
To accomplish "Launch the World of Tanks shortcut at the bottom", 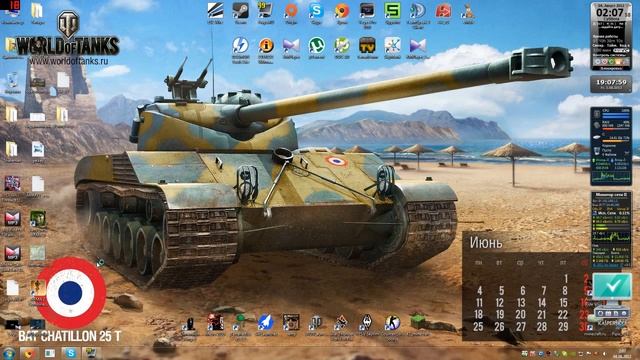I will [316, 323].
